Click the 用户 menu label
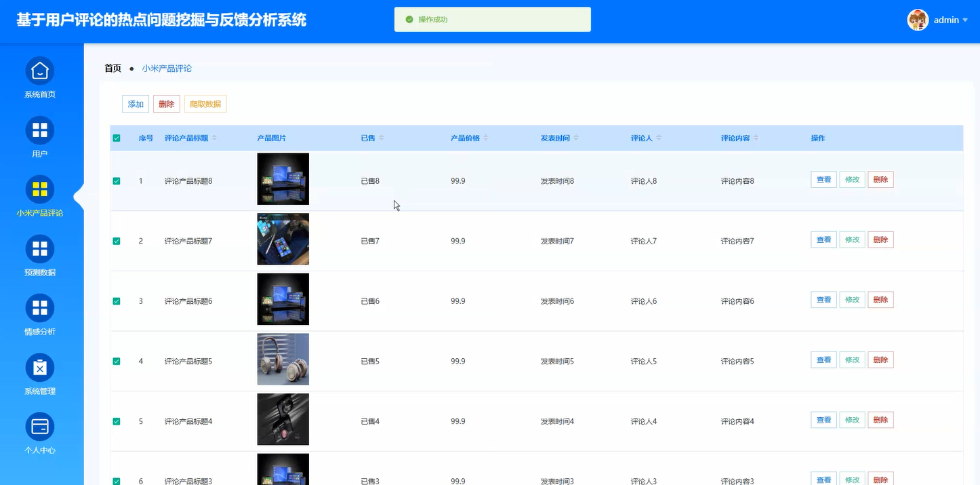980x485 pixels. (40, 154)
